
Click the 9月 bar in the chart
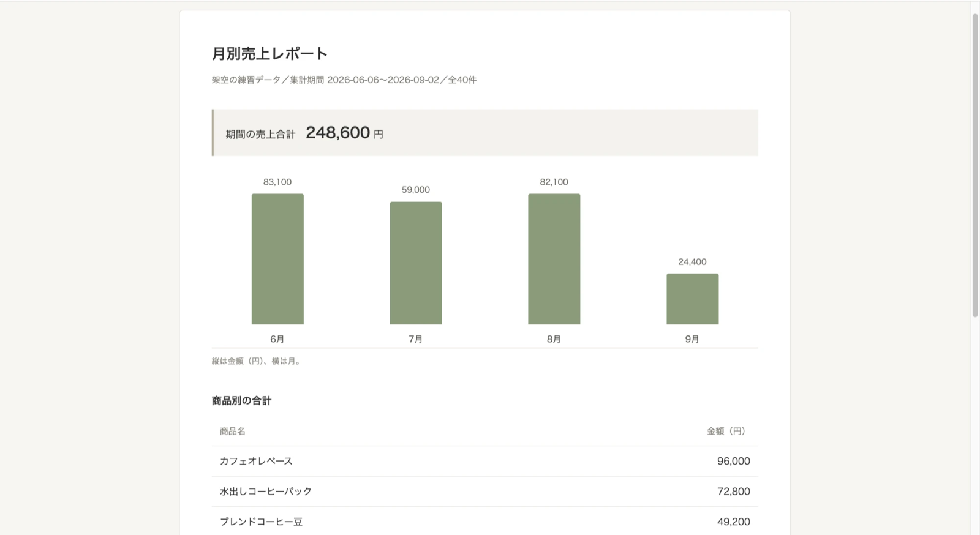pyautogui.click(x=693, y=299)
